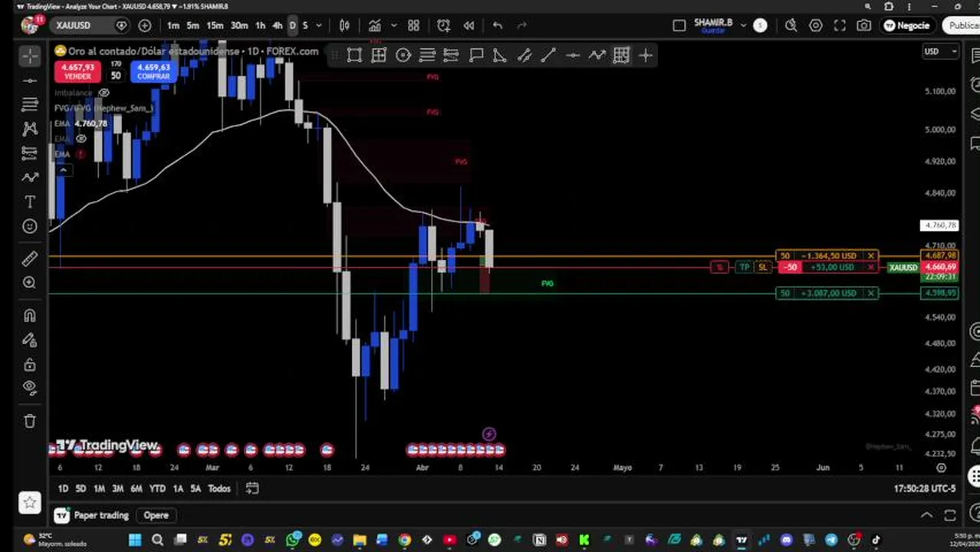Open forecasting and measurement tools
The height and width of the screenshot is (552, 980).
pyautogui.click(x=30, y=153)
